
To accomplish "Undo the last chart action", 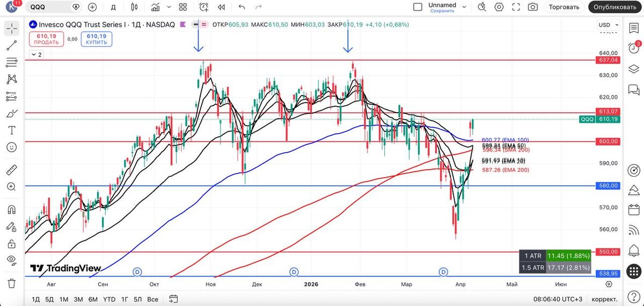I will coord(241,7).
